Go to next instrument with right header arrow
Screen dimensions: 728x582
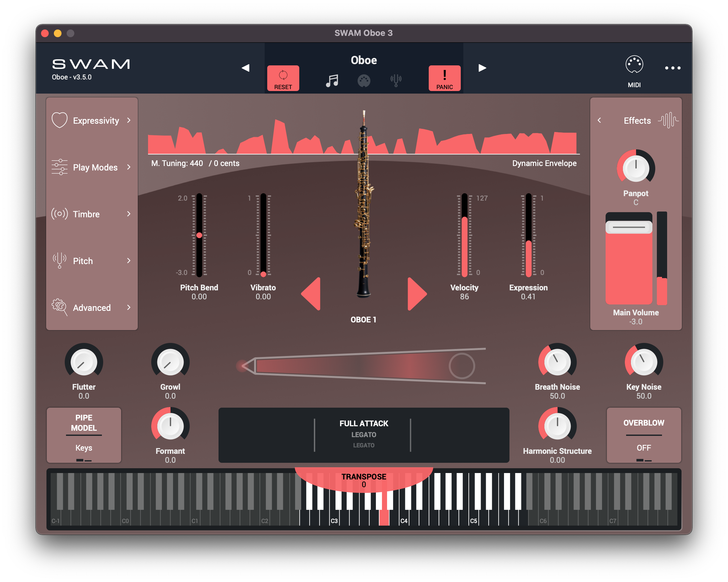click(482, 68)
